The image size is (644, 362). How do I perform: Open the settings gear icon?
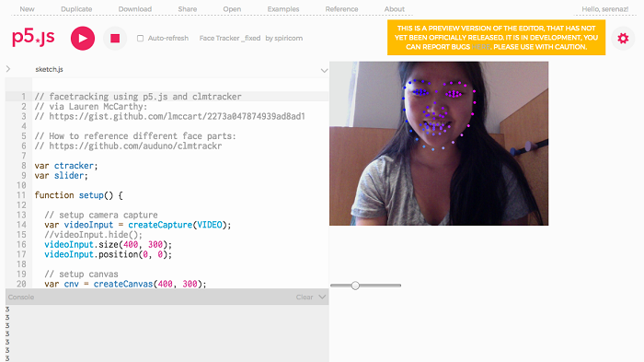coord(623,39)
